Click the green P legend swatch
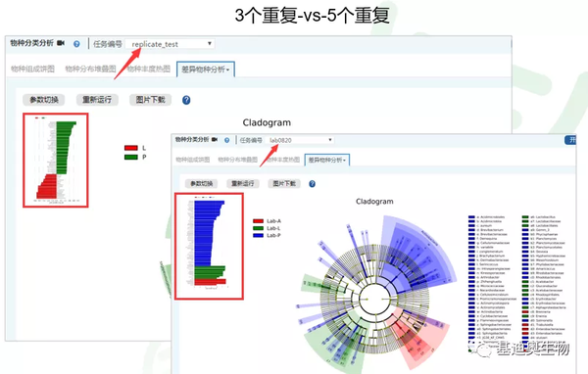The image size is (588, 374). tap(131, 157)
